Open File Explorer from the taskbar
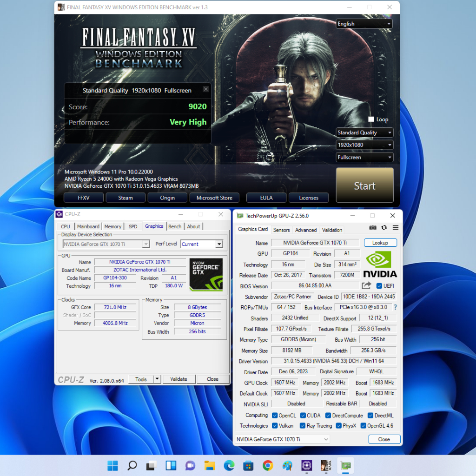 (x=210, y=465)
